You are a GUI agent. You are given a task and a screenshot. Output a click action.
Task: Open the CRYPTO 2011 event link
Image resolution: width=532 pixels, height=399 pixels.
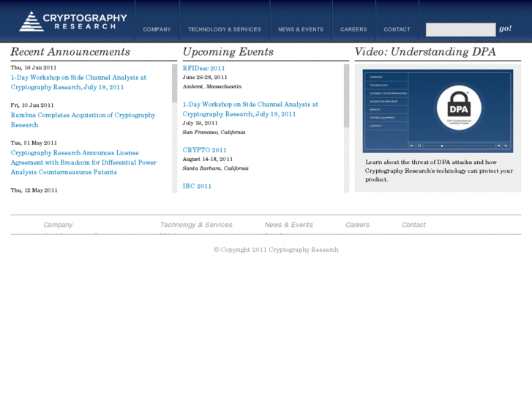(204, 150)
